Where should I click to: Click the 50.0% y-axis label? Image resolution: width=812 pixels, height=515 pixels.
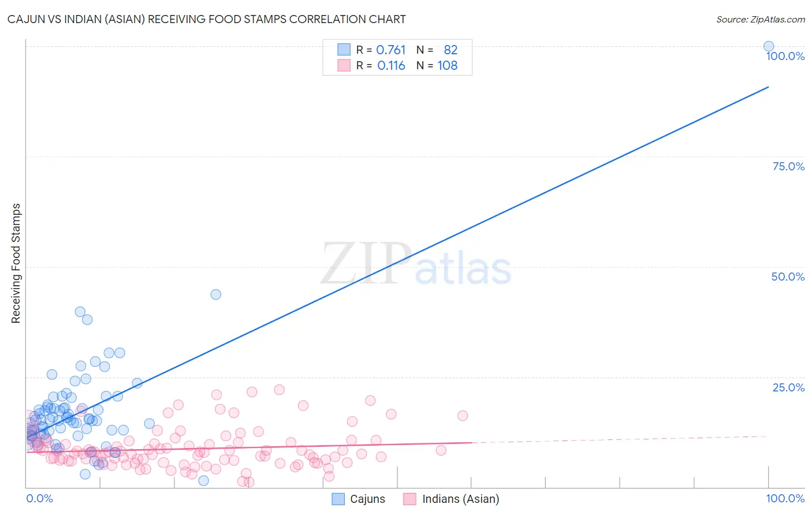coord(788,277)
